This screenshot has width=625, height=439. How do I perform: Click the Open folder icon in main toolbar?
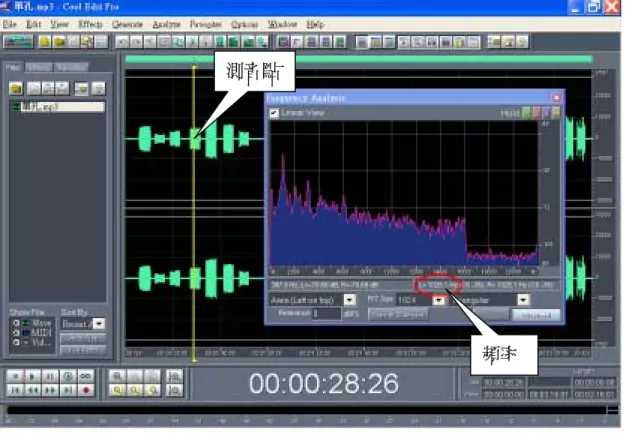click(59, 41)
